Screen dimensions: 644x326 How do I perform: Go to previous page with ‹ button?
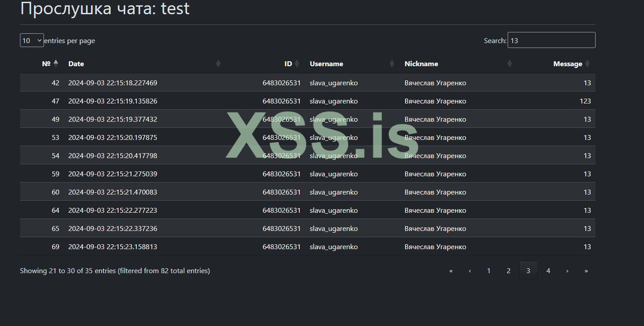pos(470,270)
